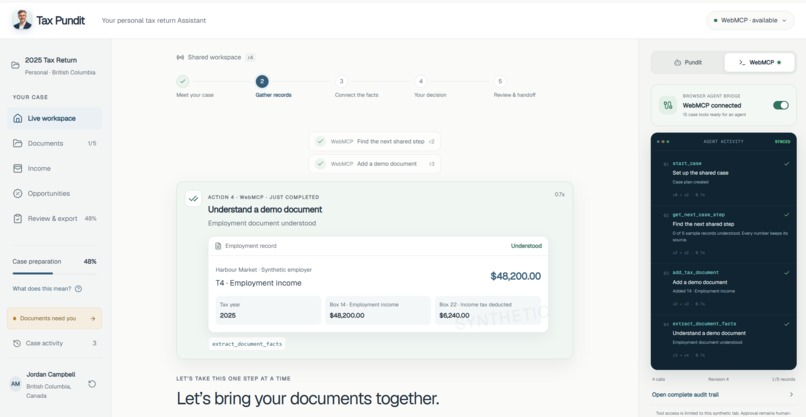Click the Employment record document icon
806x417 pixels.
pos(218,246)
